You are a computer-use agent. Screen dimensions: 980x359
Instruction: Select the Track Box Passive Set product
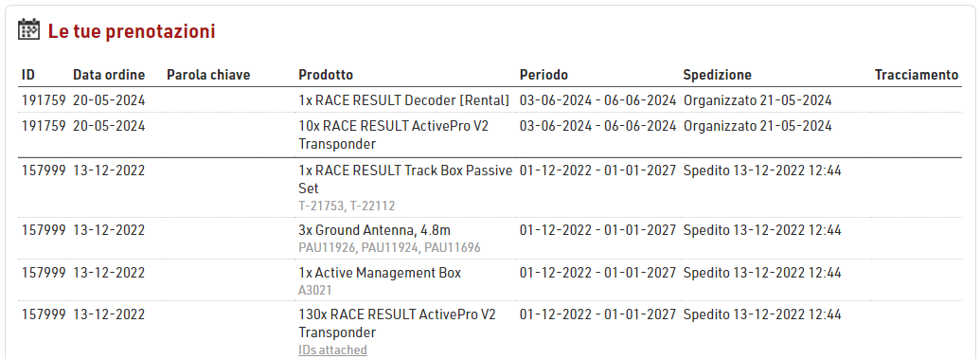click(405, 179)
